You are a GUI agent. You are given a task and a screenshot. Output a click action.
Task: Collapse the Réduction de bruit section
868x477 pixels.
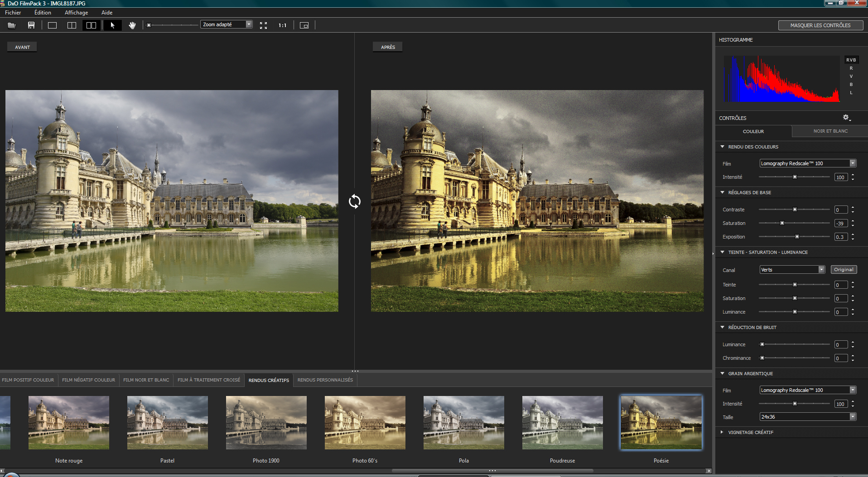pyautogui.click(x=722, y=327)
